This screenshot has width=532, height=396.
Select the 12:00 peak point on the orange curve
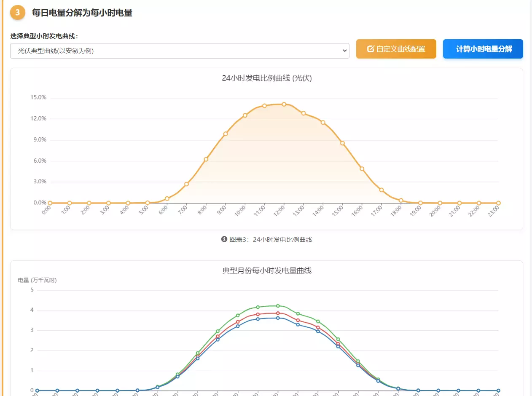(284, 104)
